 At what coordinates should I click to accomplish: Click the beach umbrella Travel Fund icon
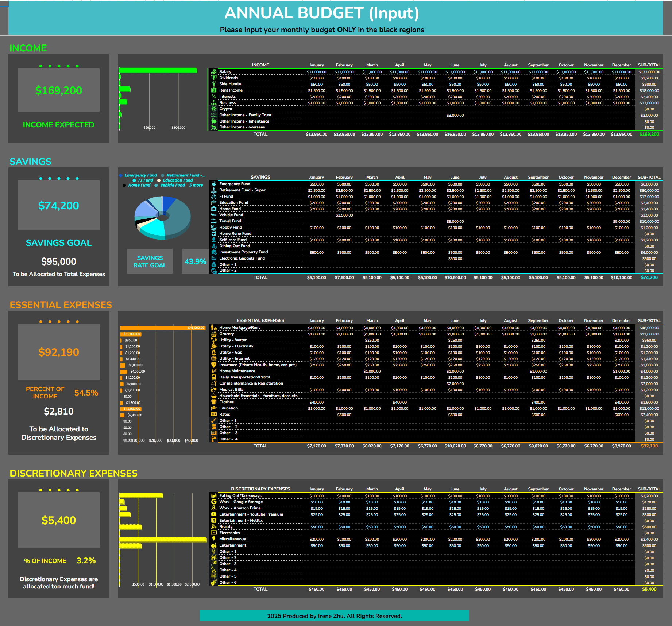pos(214,221)
